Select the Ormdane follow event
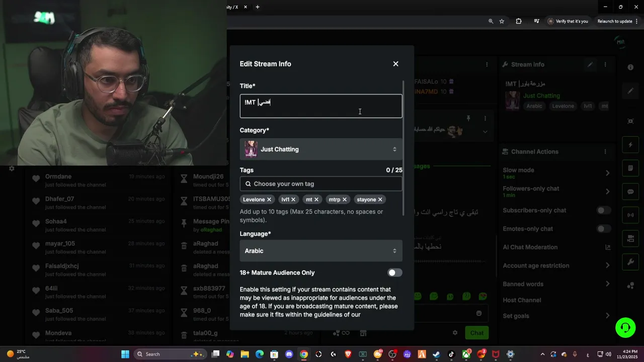The width and height of the screenshot is (644, 362). (x=98, y=180)
